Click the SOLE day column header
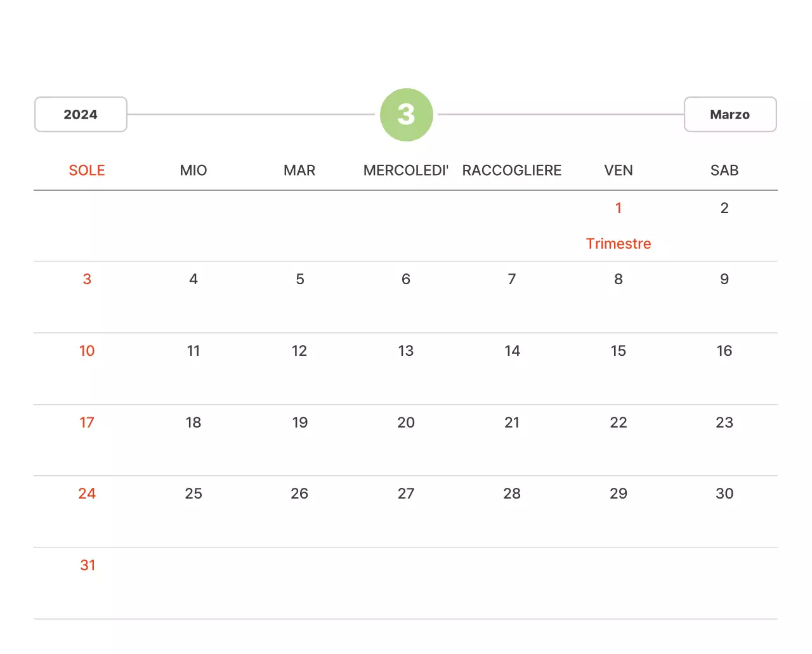 [87, 171]
